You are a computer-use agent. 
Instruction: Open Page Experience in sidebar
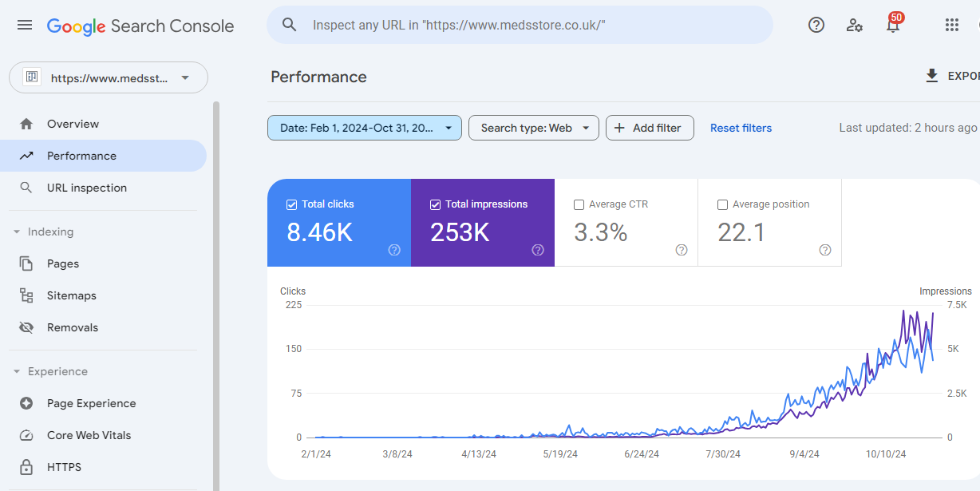pyautogui.click(x=104, y=403)
